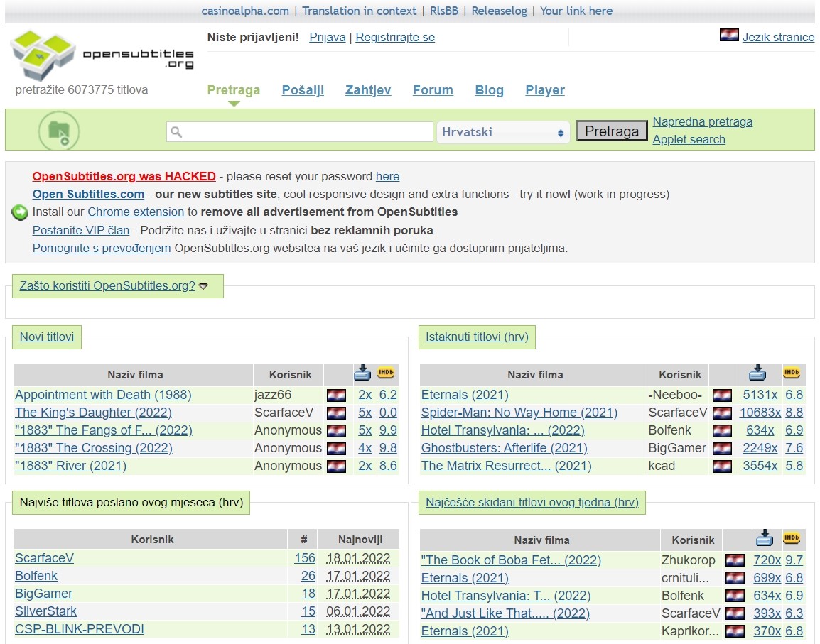Click flag in "And Just Like That..." row

[x=735, y=613]
